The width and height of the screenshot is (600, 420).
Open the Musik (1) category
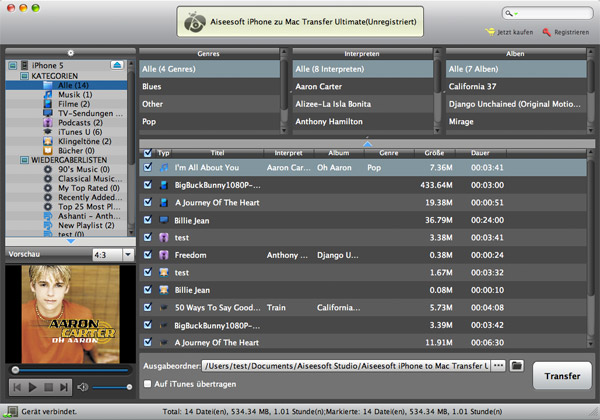75,94
